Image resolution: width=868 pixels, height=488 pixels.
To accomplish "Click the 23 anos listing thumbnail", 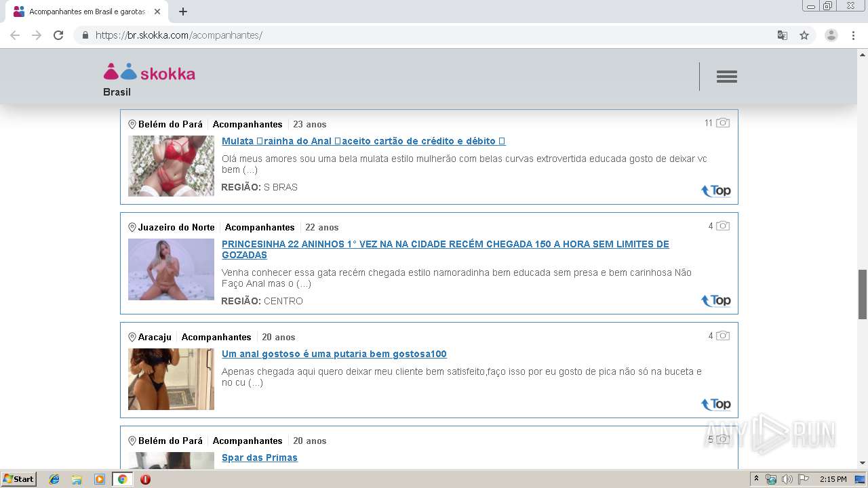I will click(171, 166).
